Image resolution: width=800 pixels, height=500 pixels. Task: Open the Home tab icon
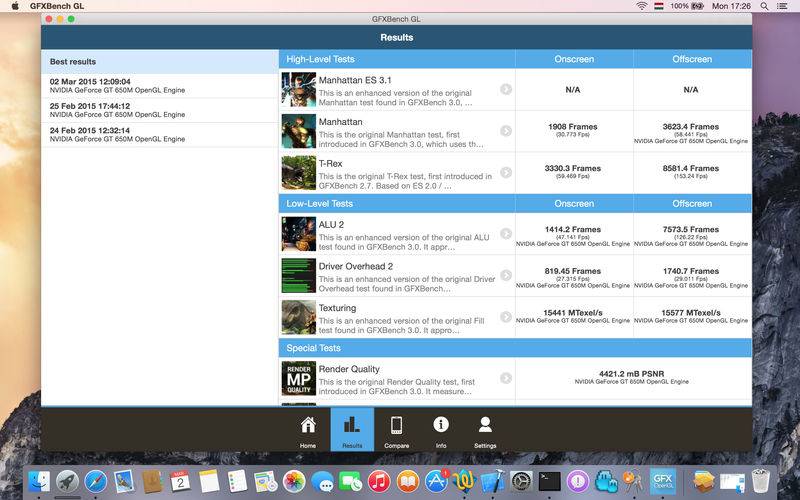coord(308,424)
